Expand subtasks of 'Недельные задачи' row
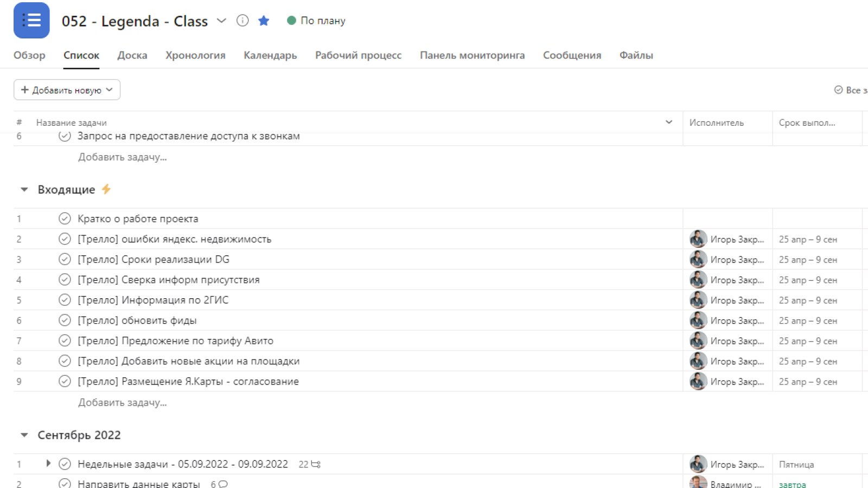The height and width of the screenshot is (488, 868). (x=48, y=464)
